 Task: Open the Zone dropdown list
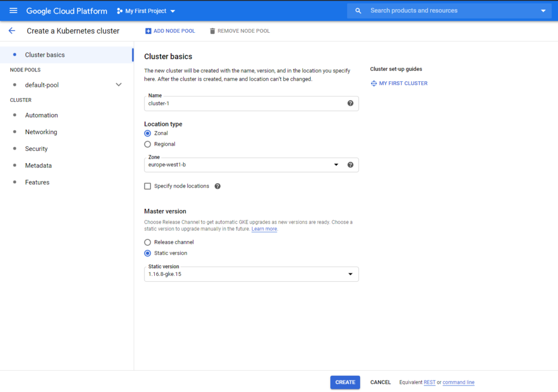coord(336,165)
